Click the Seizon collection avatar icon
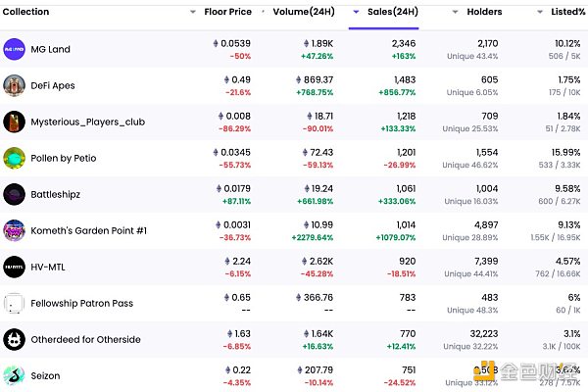Viewport: 588px width, 392px height. (15, 375)
